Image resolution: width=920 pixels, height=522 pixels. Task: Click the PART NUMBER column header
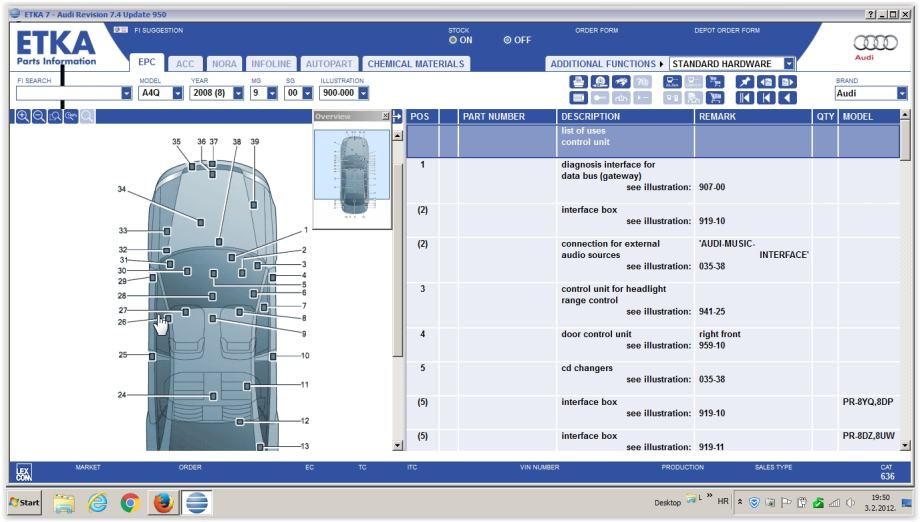[507, 117]
